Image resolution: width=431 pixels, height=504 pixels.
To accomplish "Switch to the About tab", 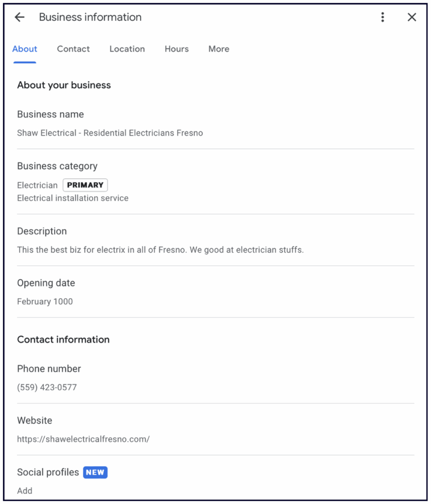I will click(x=25, y=49).
